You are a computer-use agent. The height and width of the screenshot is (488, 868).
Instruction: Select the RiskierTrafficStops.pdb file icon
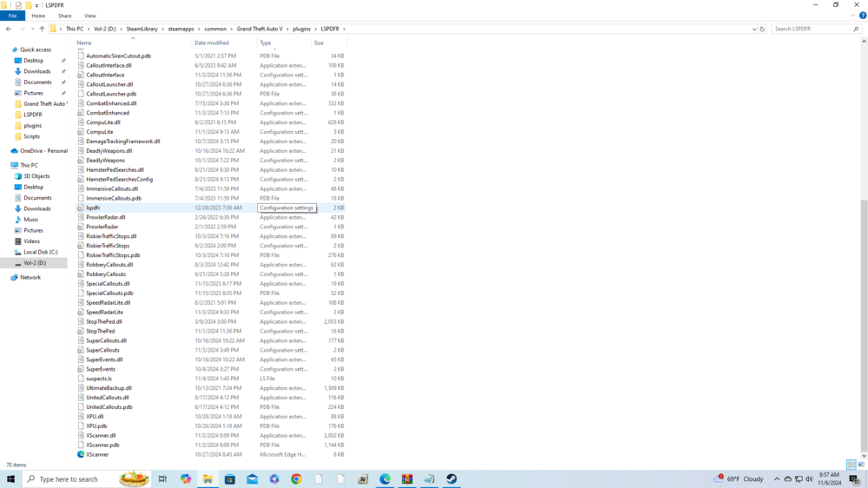[81, 255]
